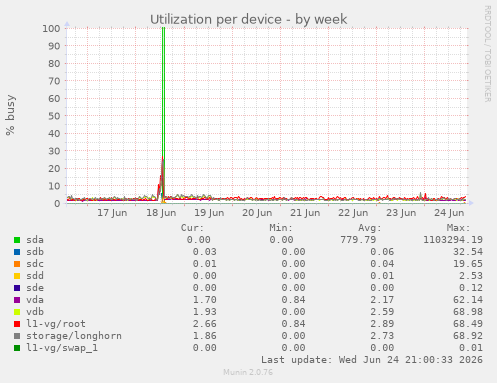Click the 'Munin 2.0.76' footer text
497x383 pixels.
(248, 372)
